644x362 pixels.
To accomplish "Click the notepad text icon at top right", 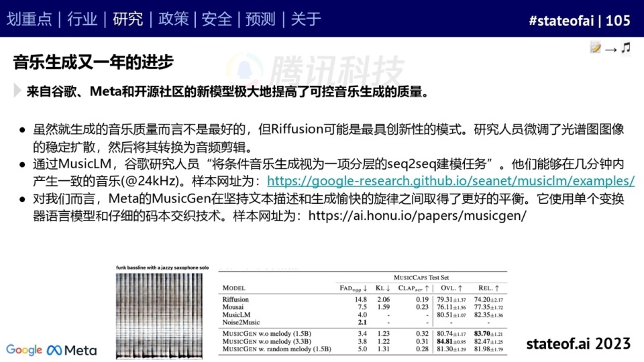I will coord(595,48).
